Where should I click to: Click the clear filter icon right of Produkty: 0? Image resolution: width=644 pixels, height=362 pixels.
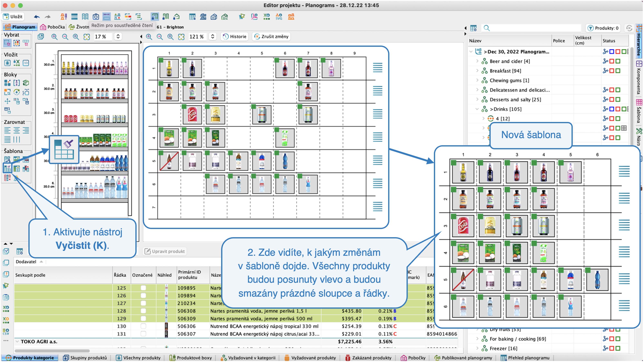point(629,28)
